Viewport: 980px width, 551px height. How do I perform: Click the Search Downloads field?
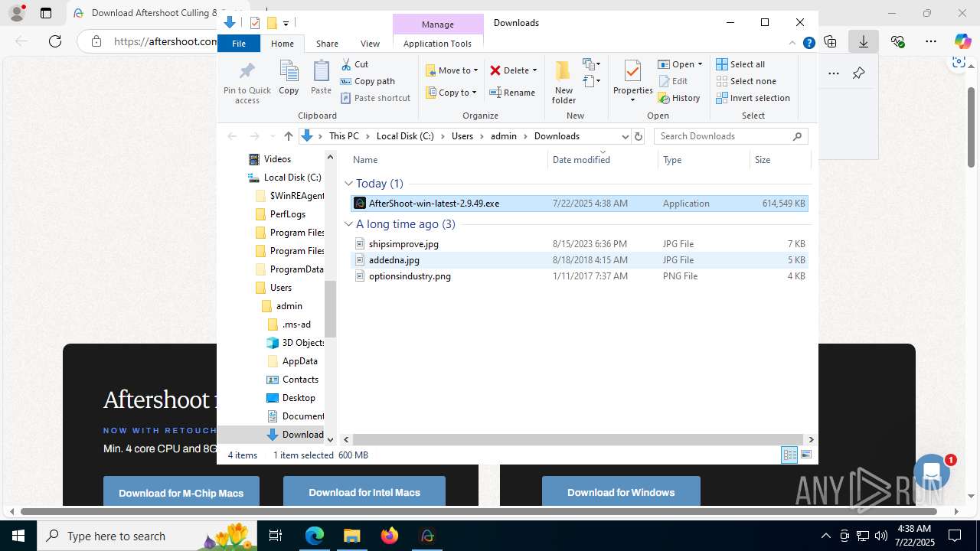730,136
